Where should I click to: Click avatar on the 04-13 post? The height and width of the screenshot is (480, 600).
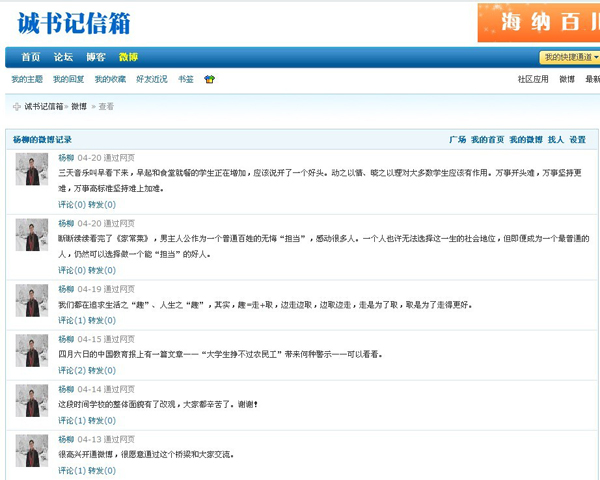tap(31, 450)
